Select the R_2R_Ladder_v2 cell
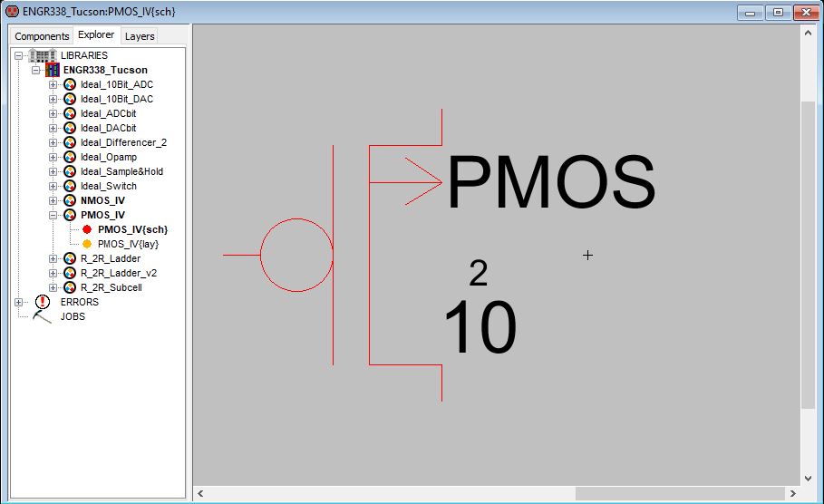The height and width of the screenshot is (504, 824). (118, 273)
